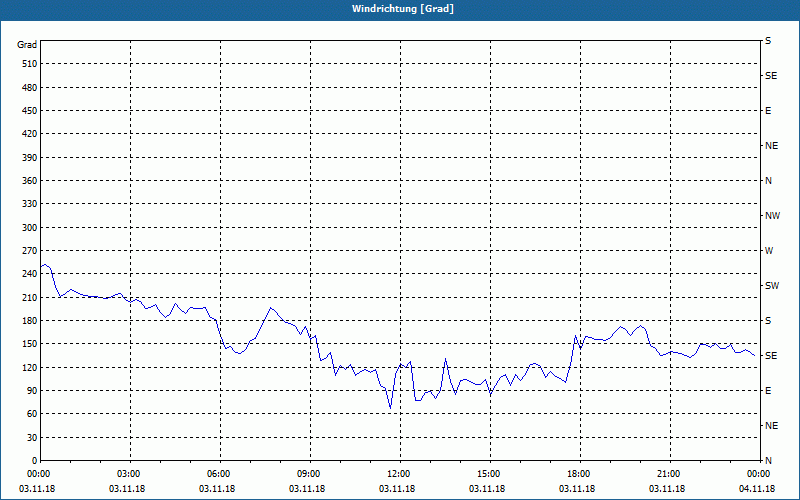Click SE compass label between 120 and 150 levels

pyautogui.click(x=771, y=356)
